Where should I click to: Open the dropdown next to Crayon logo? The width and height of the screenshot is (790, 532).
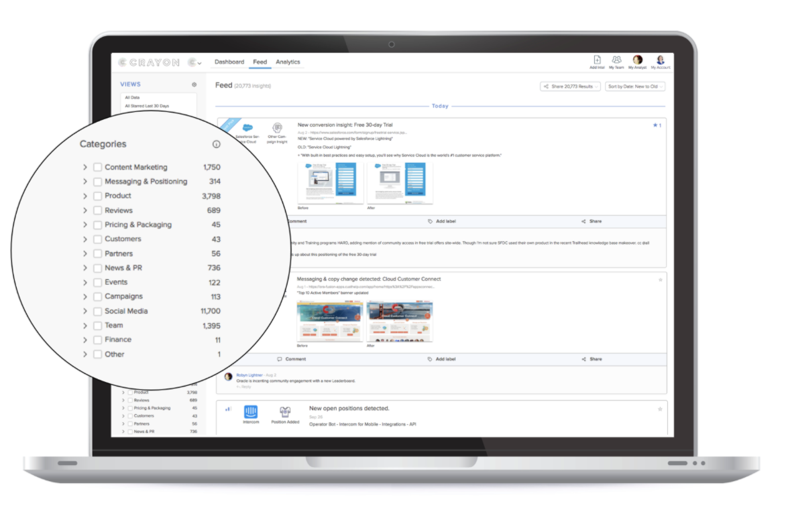pos(194,62)
